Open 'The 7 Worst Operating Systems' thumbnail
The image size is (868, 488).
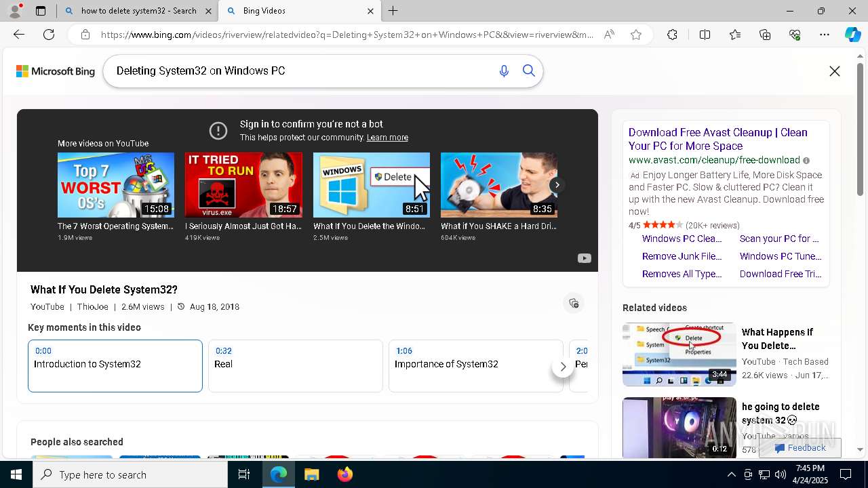pyautogui.click(x=116, y=184)
